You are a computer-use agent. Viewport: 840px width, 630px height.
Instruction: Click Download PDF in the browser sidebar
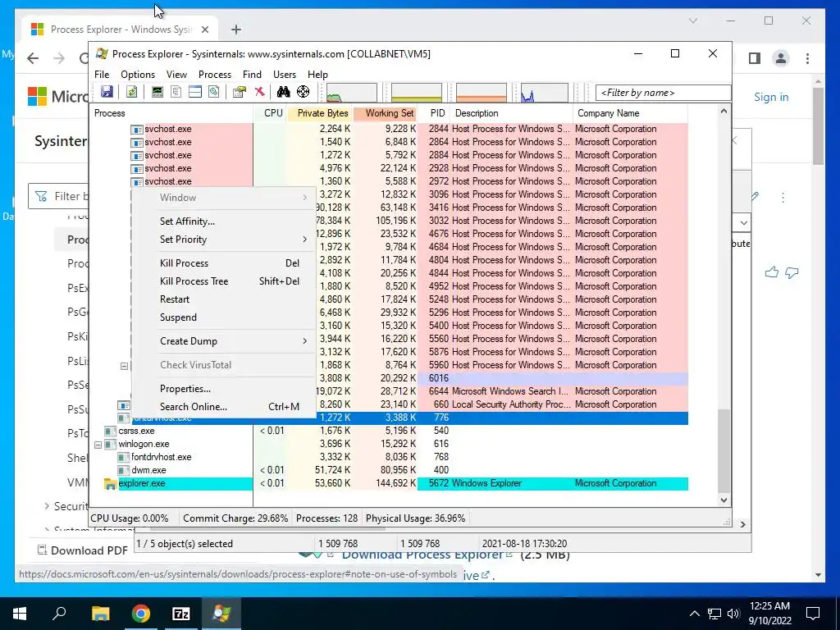pos(83,550)
